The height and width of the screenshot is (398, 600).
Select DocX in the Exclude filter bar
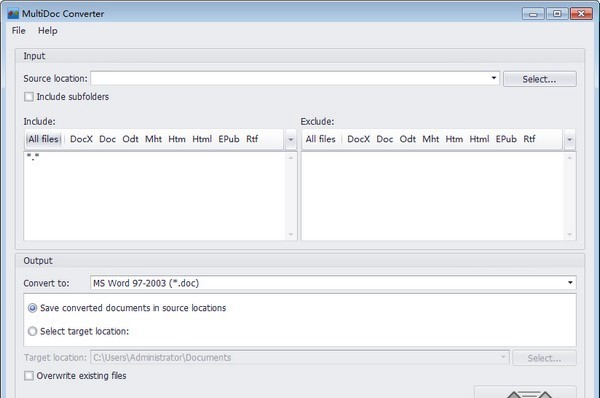tap(359, 139)
